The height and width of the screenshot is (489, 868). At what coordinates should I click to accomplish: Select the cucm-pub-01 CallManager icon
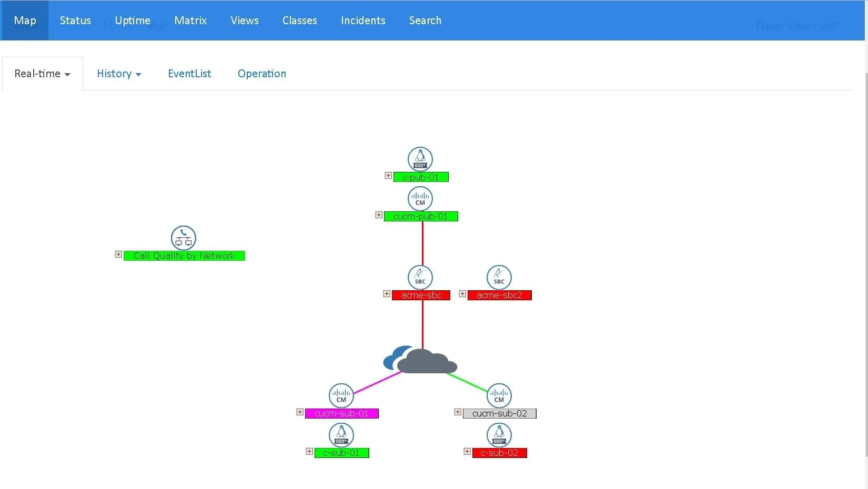click(x=420, y=198)
